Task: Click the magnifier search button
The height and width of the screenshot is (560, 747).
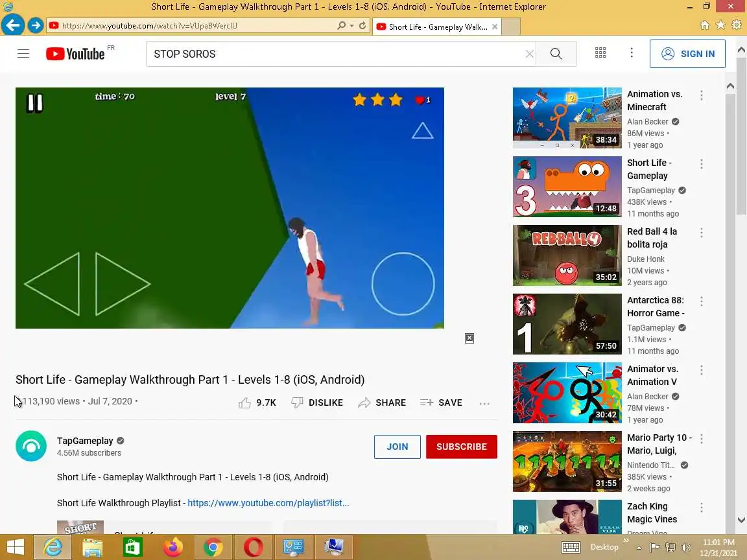Action: click(556, 54)
